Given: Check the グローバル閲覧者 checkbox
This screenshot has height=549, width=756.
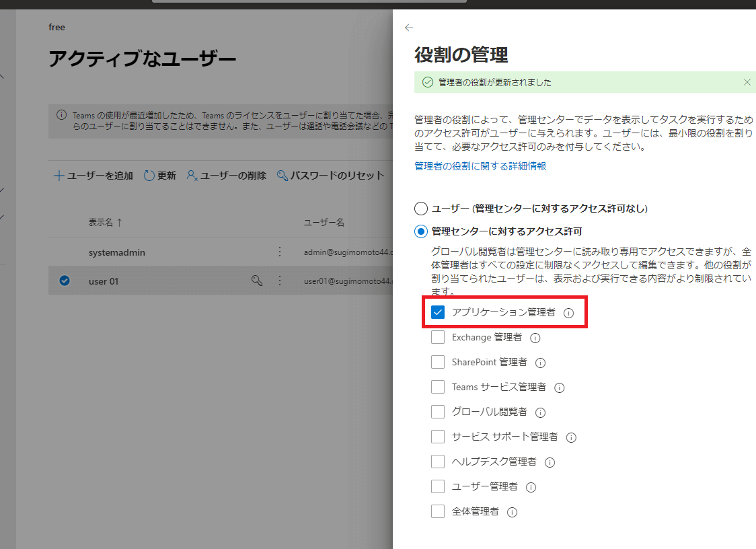Looking at the screenshot, I should (438, 412).
